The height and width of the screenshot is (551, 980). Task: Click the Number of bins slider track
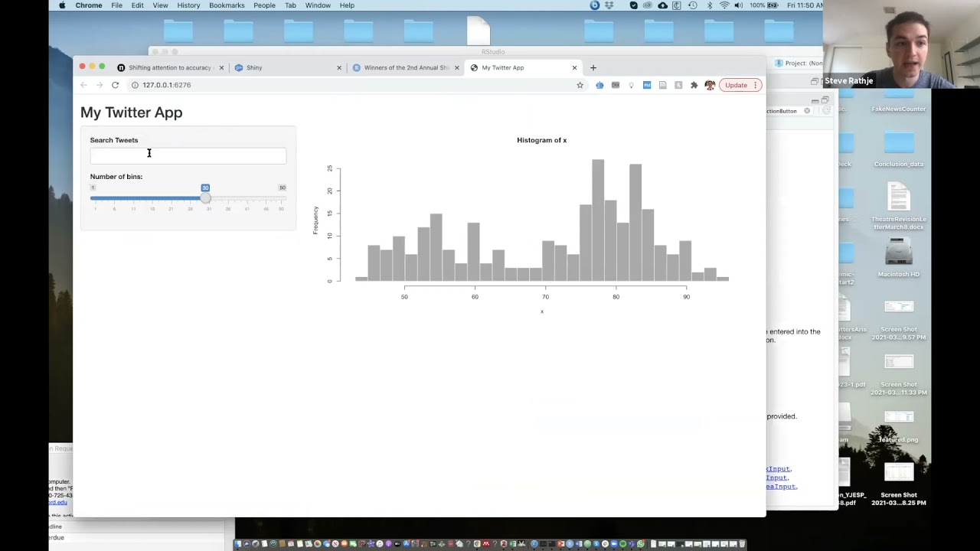[188, 198]
